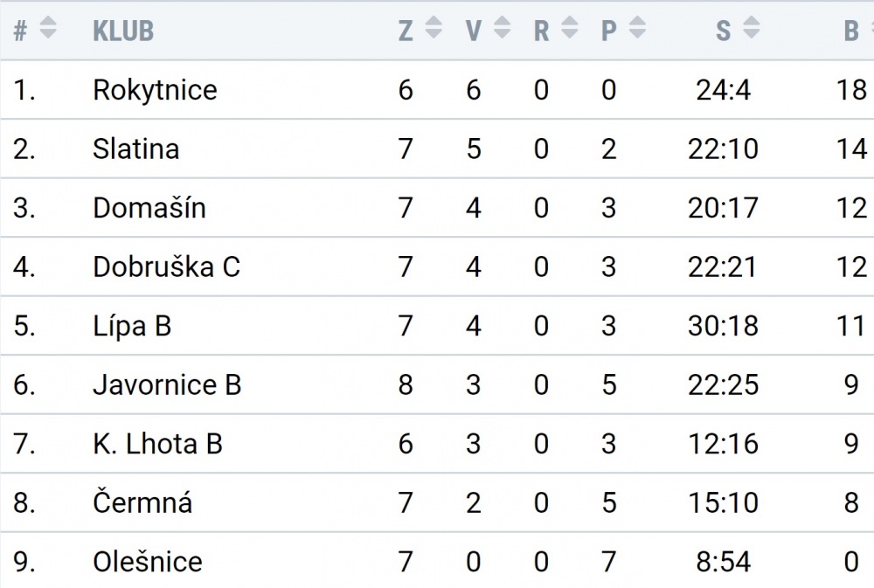Sort by score using S column arrows
This screenshot has width=874, height=588.
click(x=752, y=27)
